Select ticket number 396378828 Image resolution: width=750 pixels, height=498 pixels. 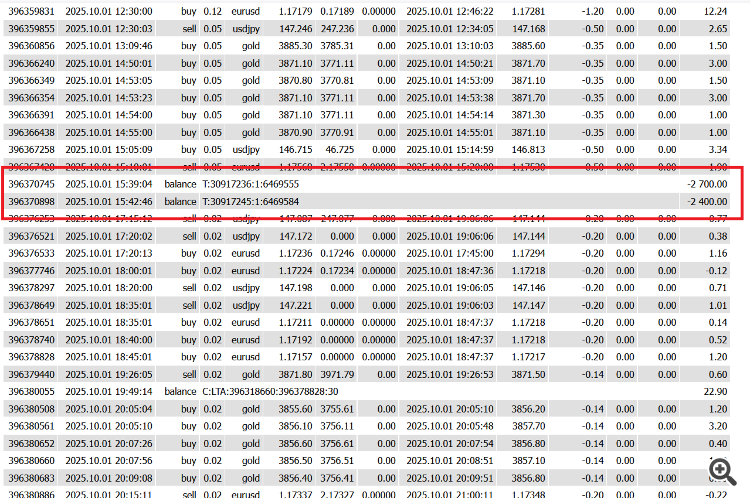click(32, 357)
